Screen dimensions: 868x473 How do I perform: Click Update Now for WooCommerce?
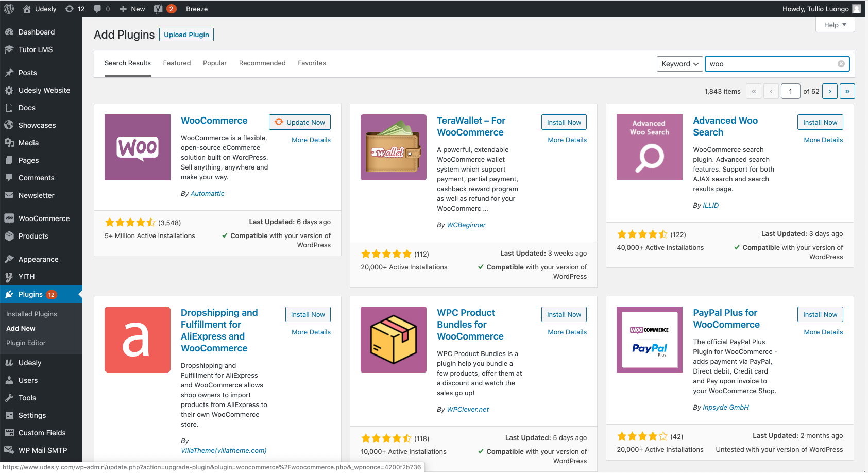coord(300,122)
